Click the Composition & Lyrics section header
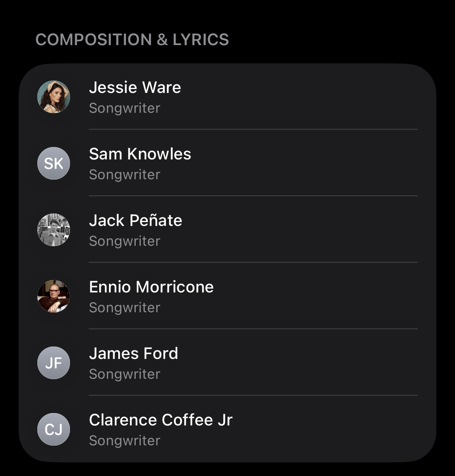This screenshot has width=455, height=476. pos(132,40)
